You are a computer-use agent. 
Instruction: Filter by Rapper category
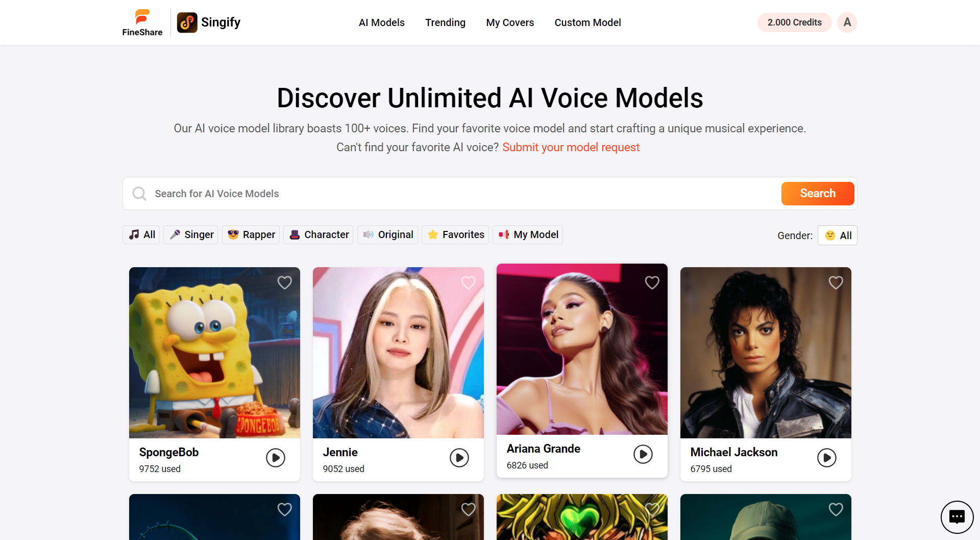tap(251, 234)
